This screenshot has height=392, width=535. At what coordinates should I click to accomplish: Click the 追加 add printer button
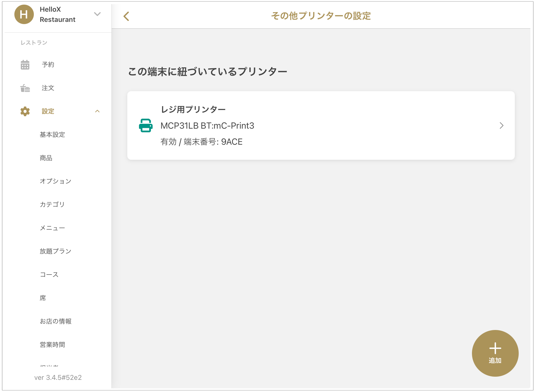click(x=495, y=353)
